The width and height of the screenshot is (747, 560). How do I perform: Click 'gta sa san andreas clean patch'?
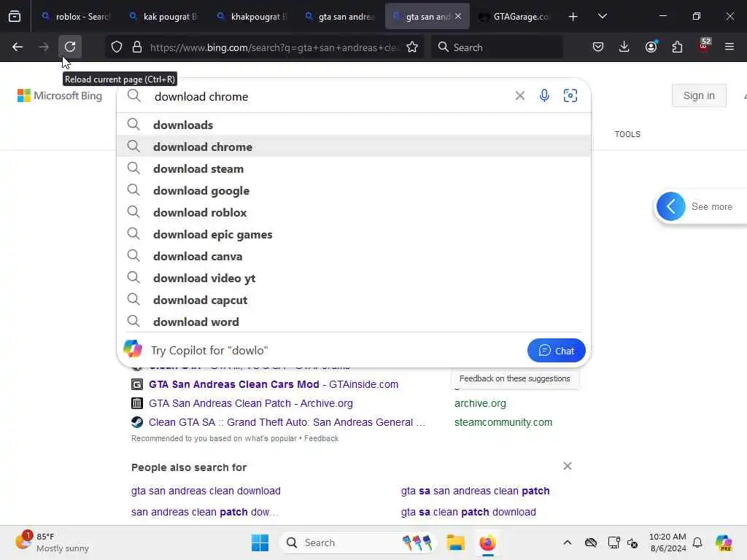tap(475, 491)
